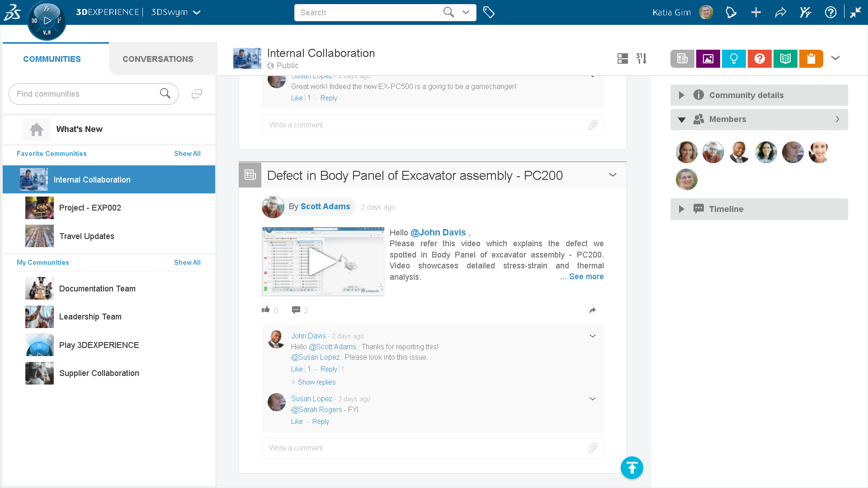Click the blue idea lightbulb icon
The width and height of the screenshot is (868, 488).
click(734, 59)
